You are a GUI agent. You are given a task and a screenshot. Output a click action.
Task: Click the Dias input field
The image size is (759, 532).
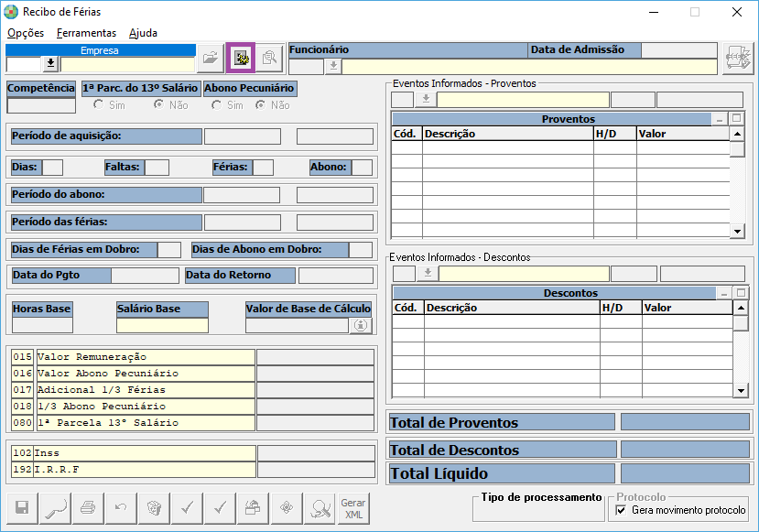coord(53,168)
